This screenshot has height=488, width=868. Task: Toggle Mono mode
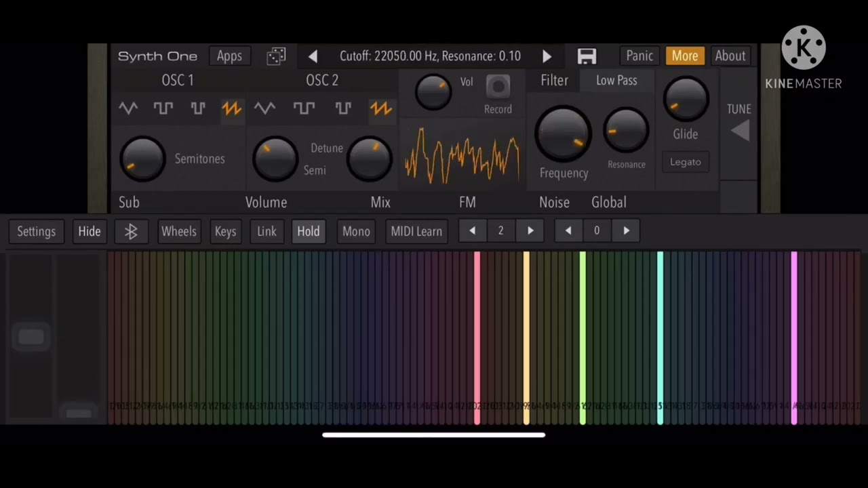tap(356, 231)
